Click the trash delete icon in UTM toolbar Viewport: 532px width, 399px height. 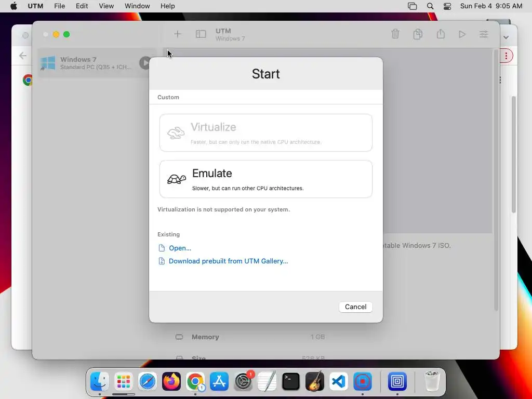pyautogui.click(x=395, y=34)
